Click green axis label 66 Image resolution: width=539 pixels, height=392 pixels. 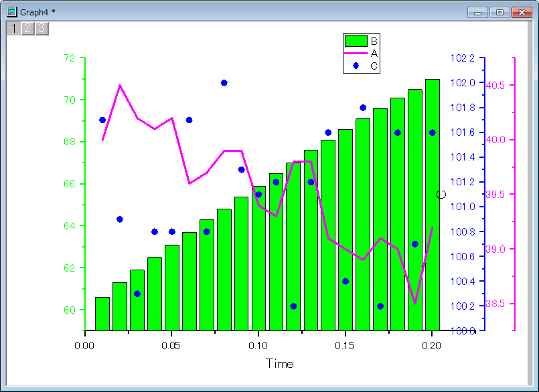pyautogui.click(x=70, y=184)
